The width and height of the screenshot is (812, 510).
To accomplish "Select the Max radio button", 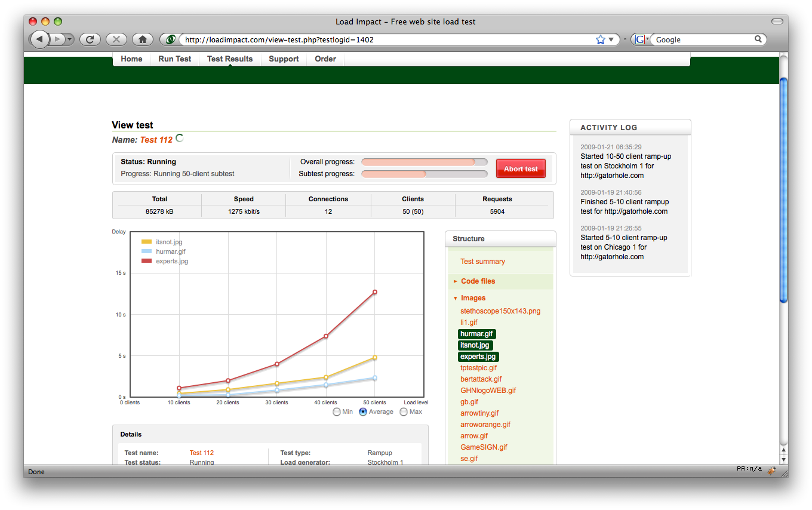I will (404, 411).
